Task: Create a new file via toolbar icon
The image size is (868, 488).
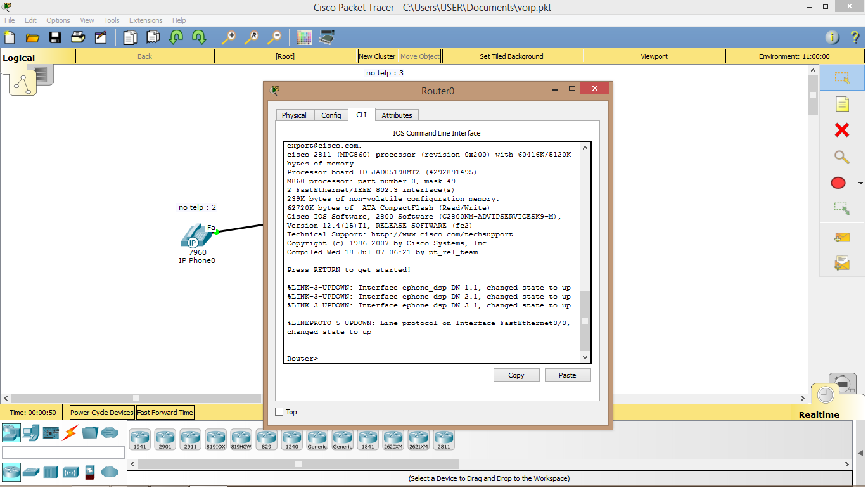Action: point(10,37)
